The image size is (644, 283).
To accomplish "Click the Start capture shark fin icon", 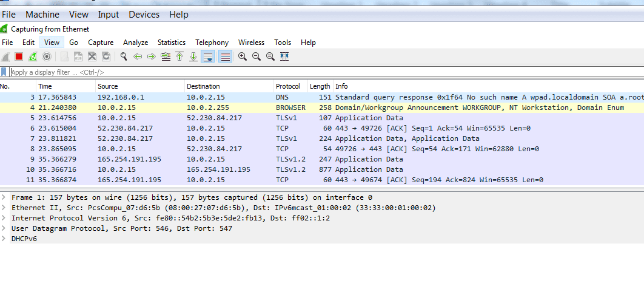I will tap(5, 56).
